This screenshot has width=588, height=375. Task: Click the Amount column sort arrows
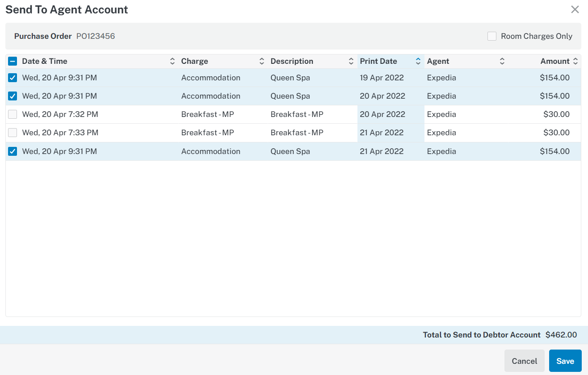point(575,62)
